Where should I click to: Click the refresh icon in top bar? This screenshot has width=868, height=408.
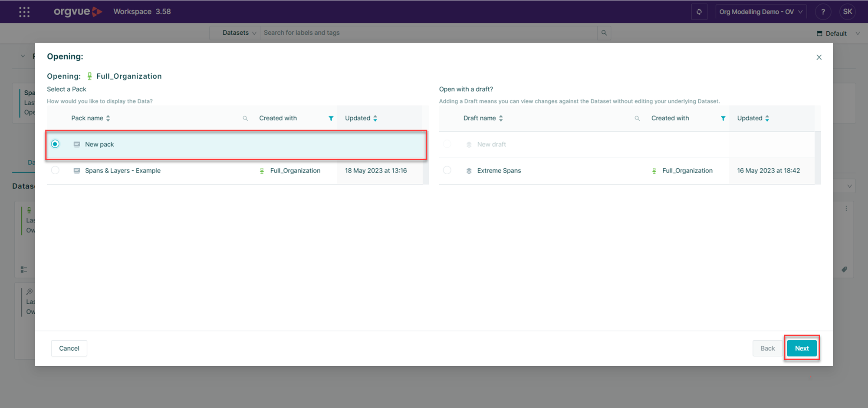(x=699, y=12)
